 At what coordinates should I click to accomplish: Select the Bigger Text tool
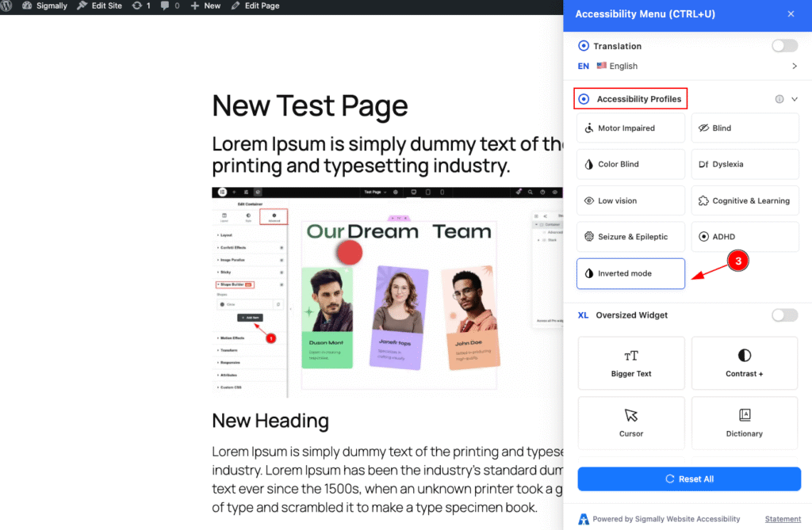(x=631, y=363)
